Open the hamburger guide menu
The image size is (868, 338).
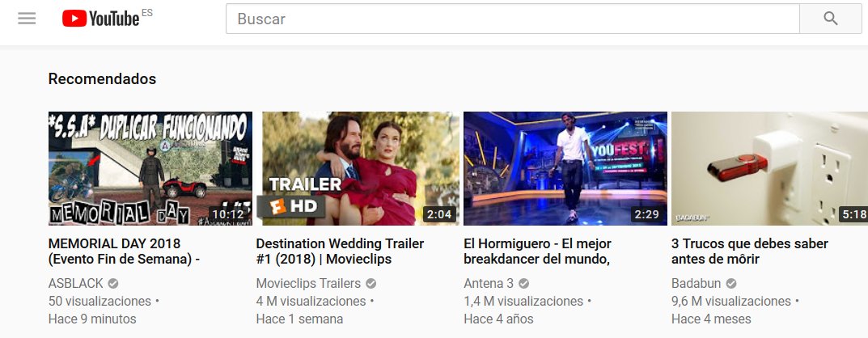click(x=27, y=19)
